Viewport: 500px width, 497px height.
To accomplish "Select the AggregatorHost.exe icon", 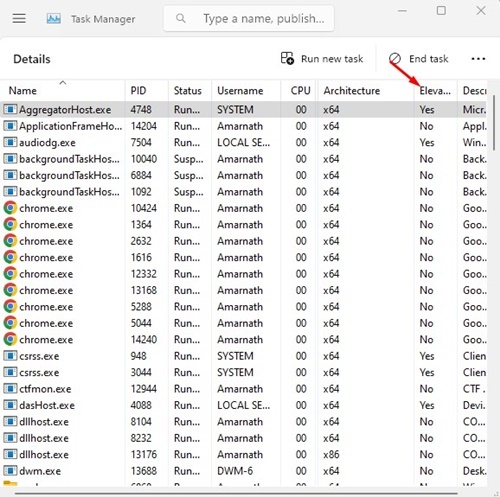I will pyautogui.click(x=10, y=110).
